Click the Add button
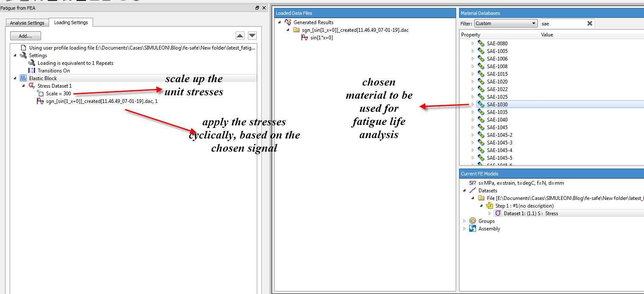644x294 pixels. pyautogui.click(x=25, y=36)
